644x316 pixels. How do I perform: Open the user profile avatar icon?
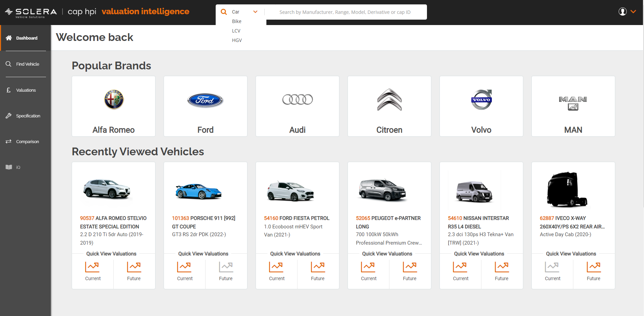623,12
